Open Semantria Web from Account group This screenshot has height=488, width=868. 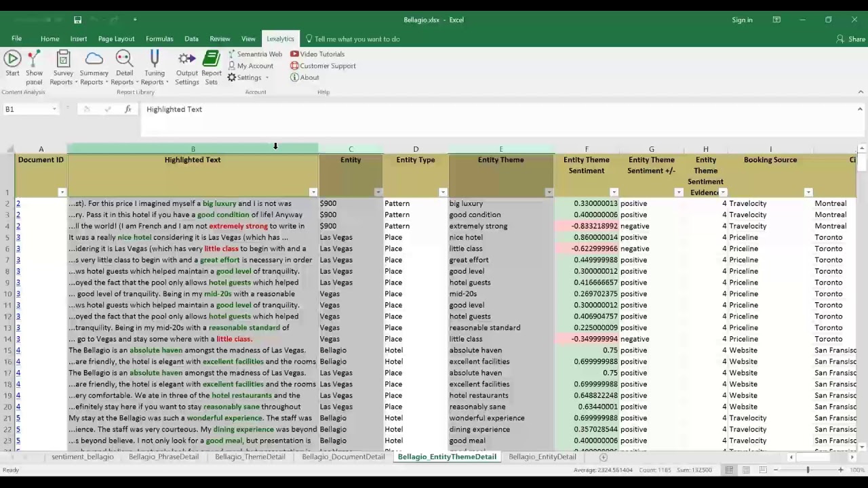click(x=254, y=54)
